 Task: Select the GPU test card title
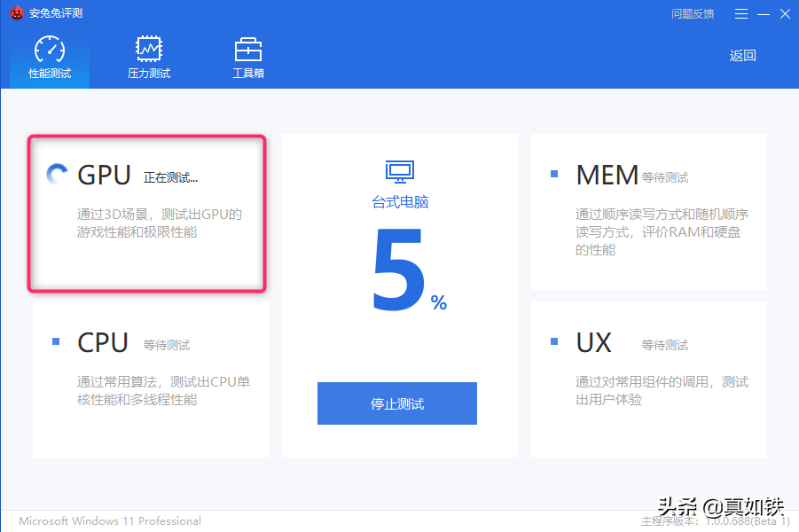point(105,175)
